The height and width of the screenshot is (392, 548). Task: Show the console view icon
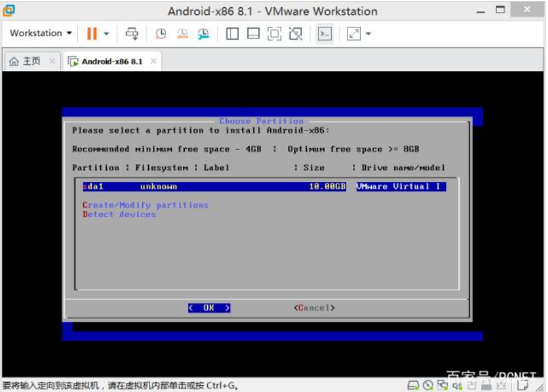pyautogui.click(x=324, y=34)
